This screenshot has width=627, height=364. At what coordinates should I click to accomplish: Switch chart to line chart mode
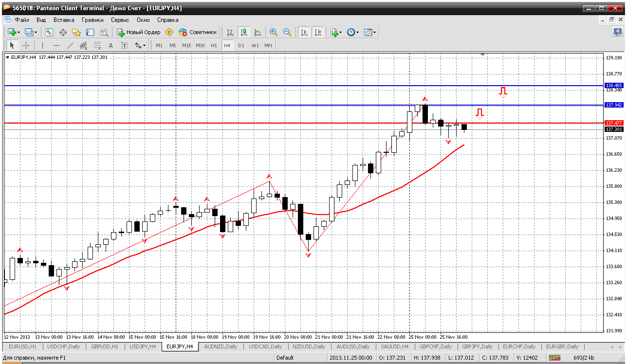coord(258,32)
